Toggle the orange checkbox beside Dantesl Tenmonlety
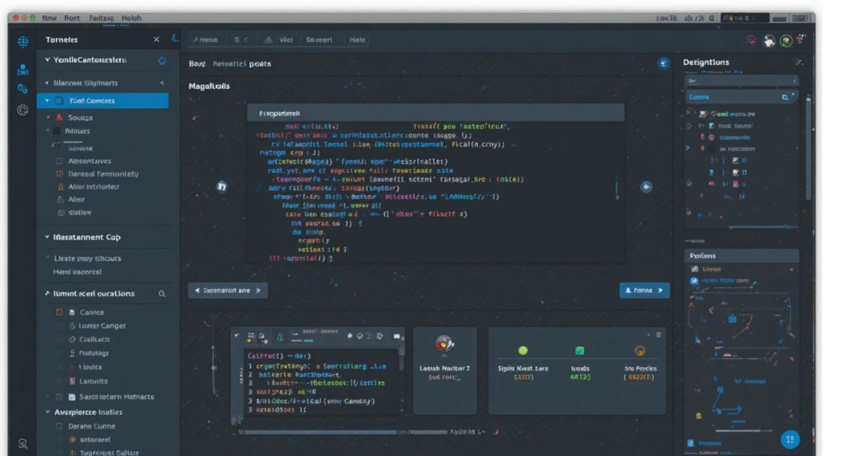This screenshot has width=868, height=456. [60, 174]
